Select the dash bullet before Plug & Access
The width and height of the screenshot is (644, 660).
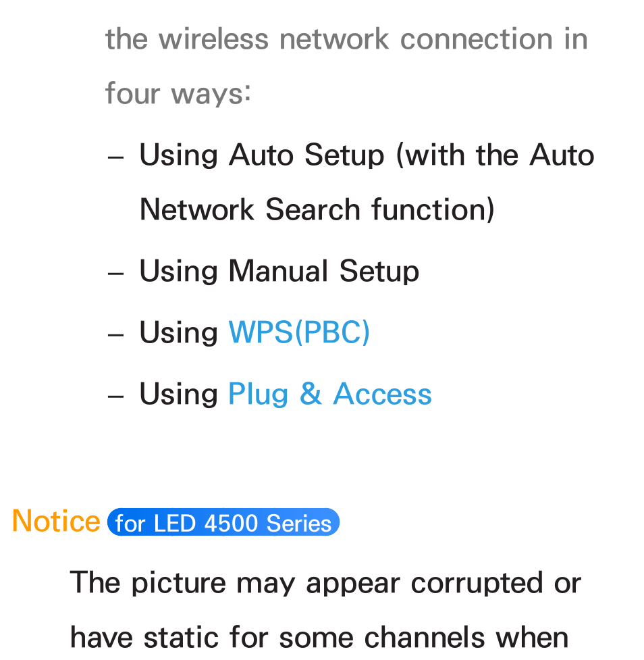coord(115,397)
